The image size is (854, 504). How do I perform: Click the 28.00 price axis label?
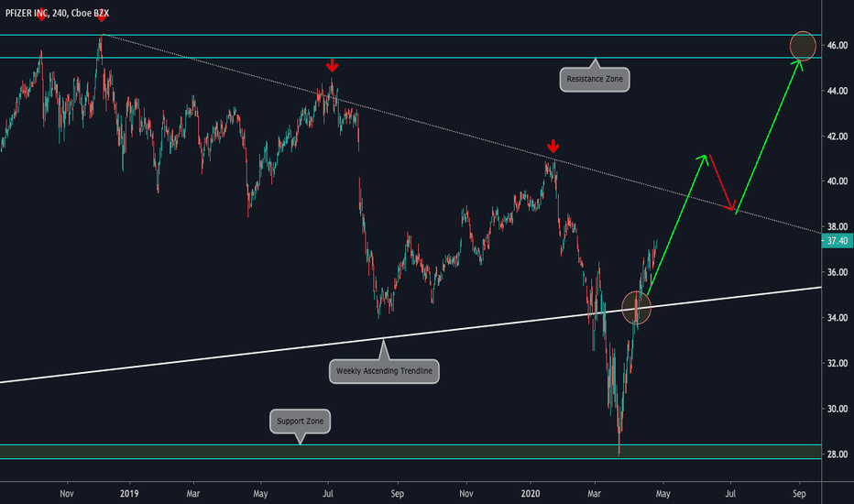pyautogui.click(x=838, y=455)
